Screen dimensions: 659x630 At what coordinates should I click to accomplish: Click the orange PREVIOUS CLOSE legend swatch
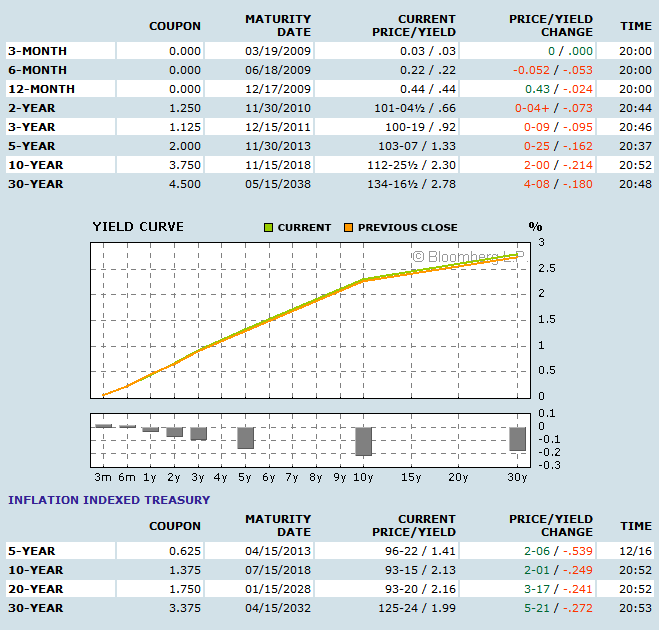pyautogui.click(x=348, y=227)
